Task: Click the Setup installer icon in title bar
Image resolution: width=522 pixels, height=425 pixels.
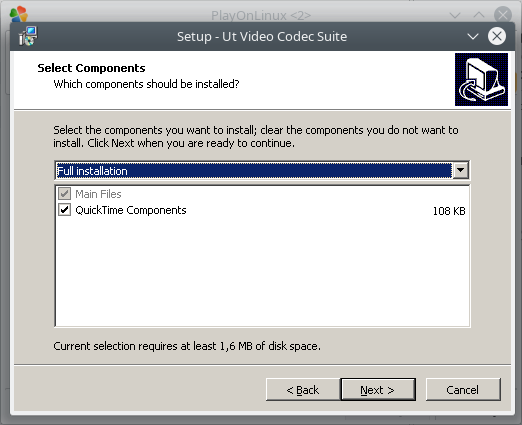Action: (x=28, y=36)
